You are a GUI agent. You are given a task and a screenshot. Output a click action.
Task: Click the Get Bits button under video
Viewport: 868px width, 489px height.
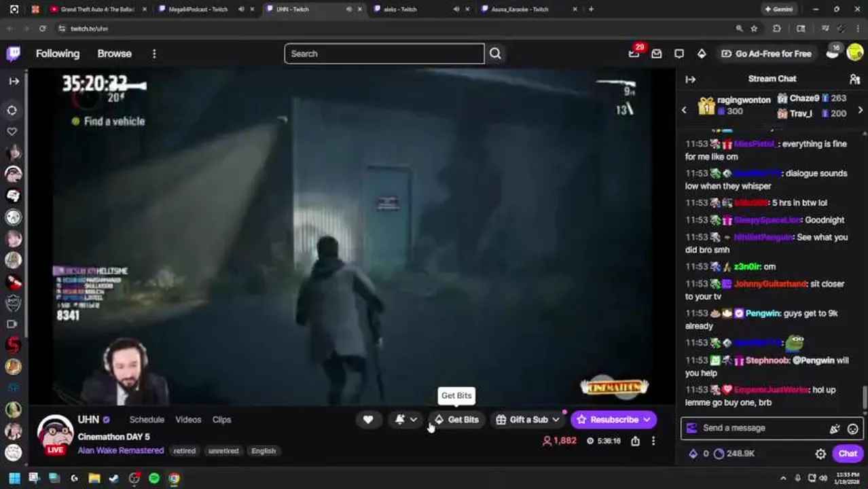point(456,420)
